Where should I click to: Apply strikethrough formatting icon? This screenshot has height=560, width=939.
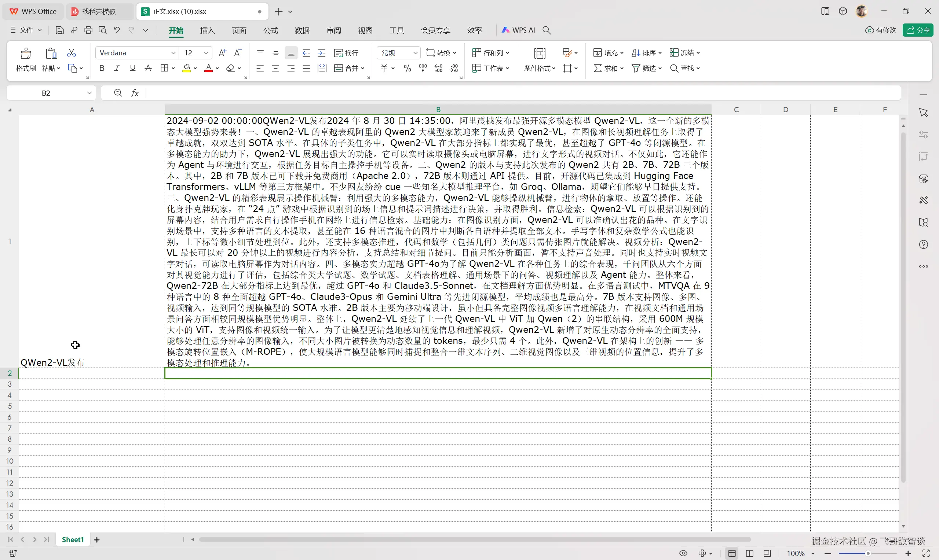149,68
